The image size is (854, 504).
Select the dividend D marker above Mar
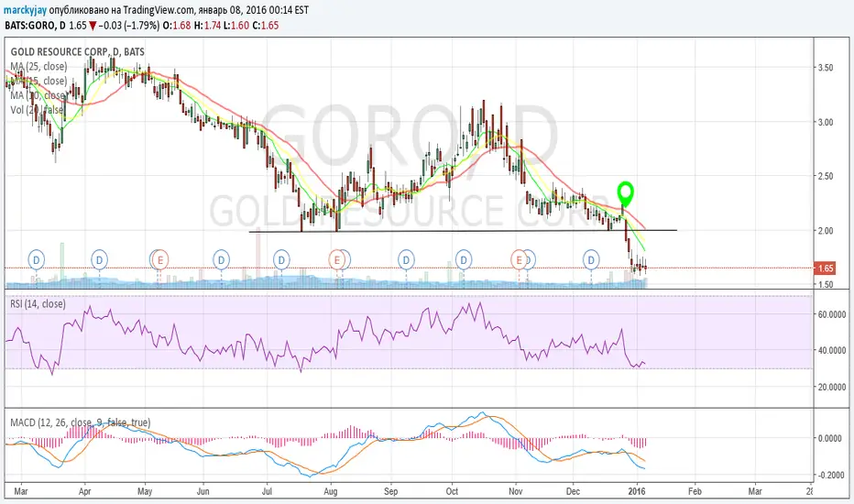coord(37,260)
